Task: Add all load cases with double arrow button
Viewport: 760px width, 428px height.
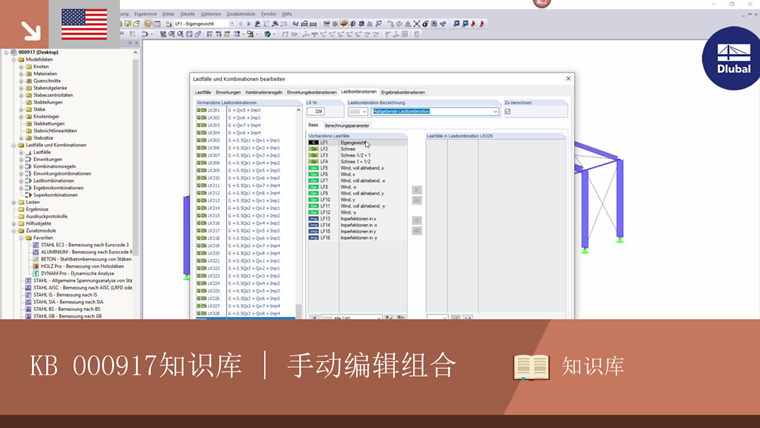Action: tap(417, 200)
